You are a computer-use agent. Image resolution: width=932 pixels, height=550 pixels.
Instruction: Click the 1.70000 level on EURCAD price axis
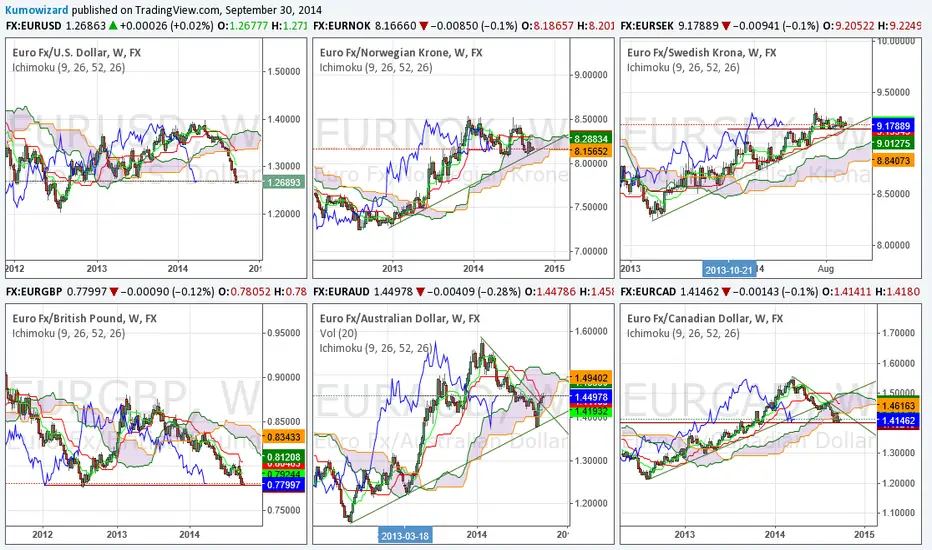pos(898,333)
